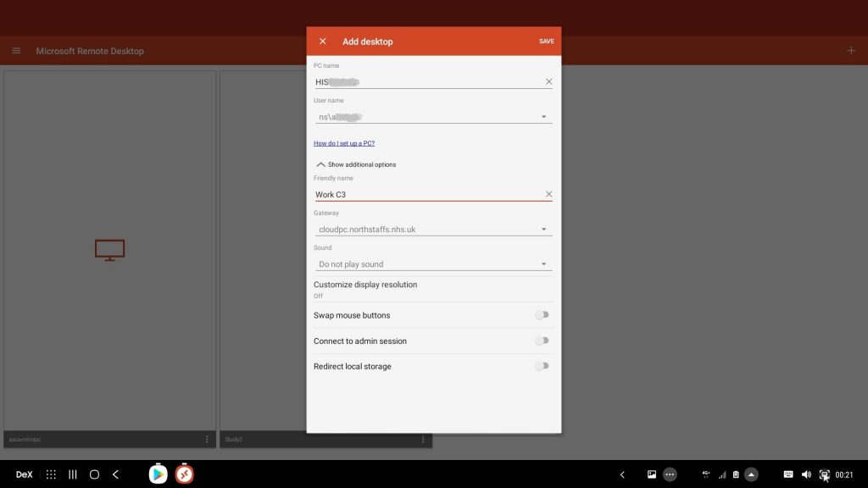Turn on Redirect local storage
Image resolution: width=868 pixels, height=488 pixels.
(x=542, y=366)
